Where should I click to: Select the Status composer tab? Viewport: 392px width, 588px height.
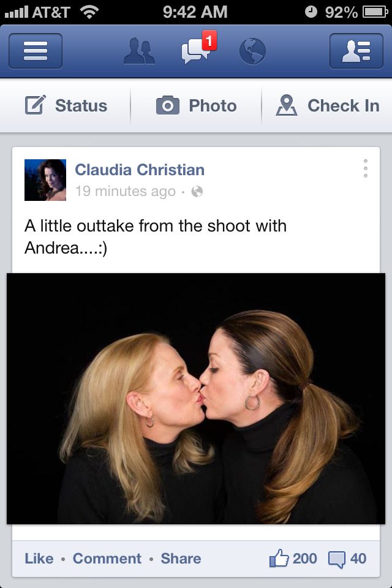(x=66, y=105)
